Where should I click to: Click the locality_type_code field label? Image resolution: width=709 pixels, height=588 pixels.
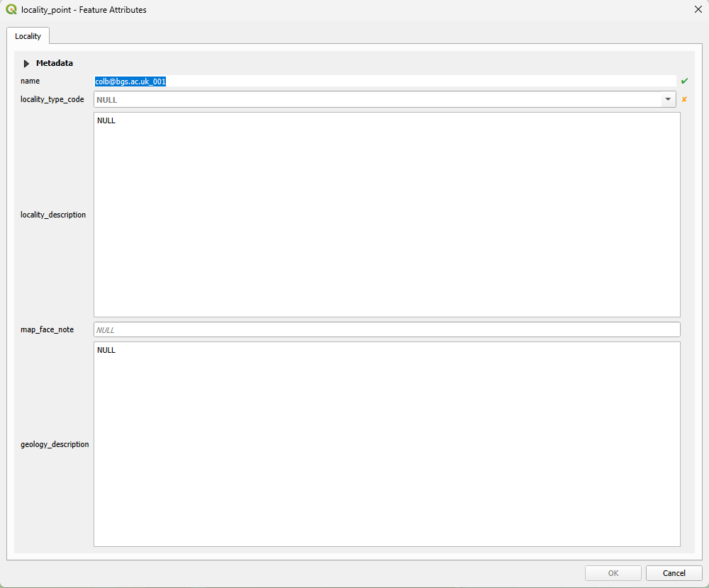pos(52,99)
